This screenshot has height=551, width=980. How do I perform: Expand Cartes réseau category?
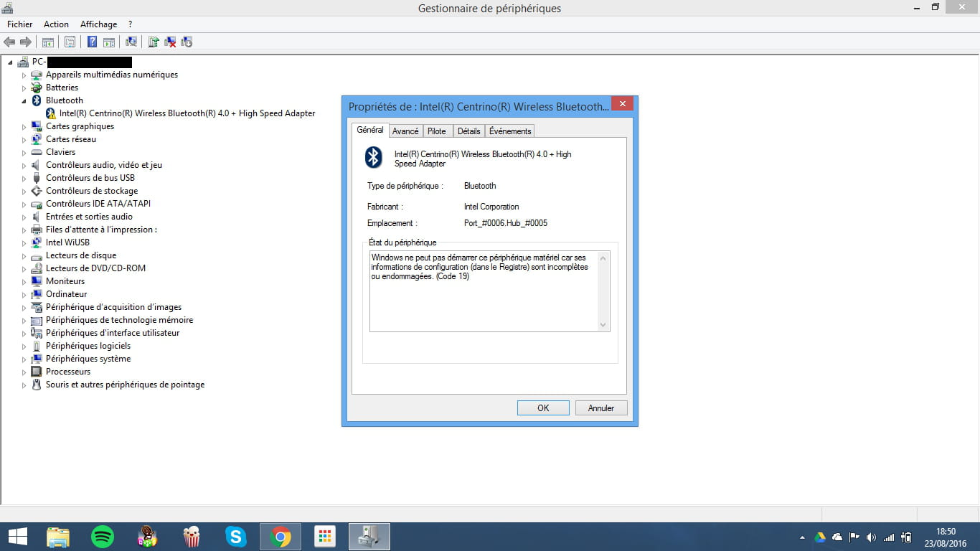24,140
